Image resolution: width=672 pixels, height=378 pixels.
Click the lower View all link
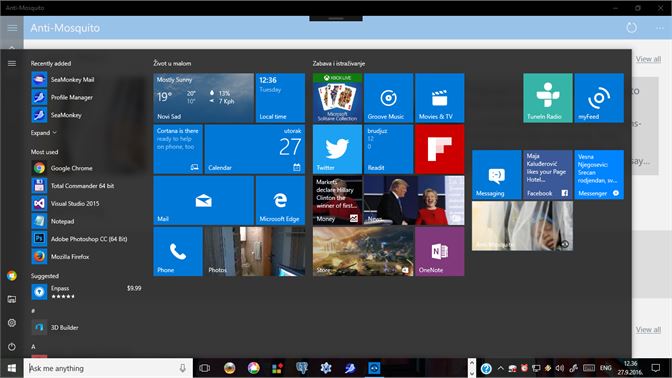coord(648,330)
